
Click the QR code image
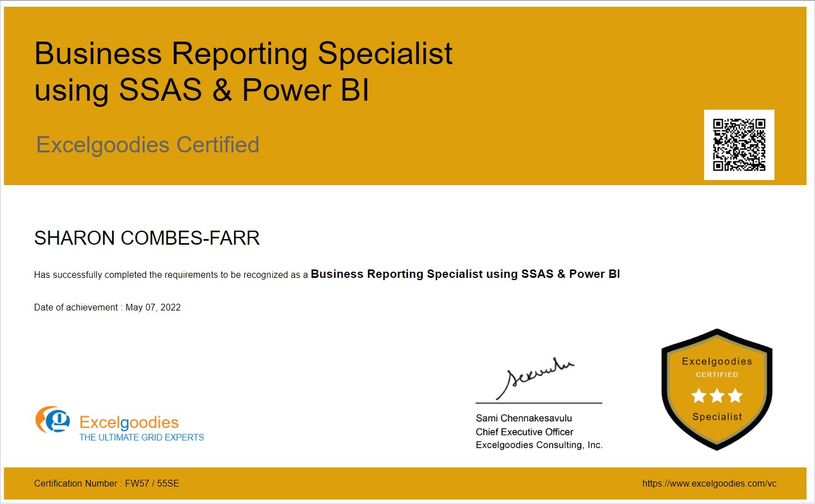point(739,145)
